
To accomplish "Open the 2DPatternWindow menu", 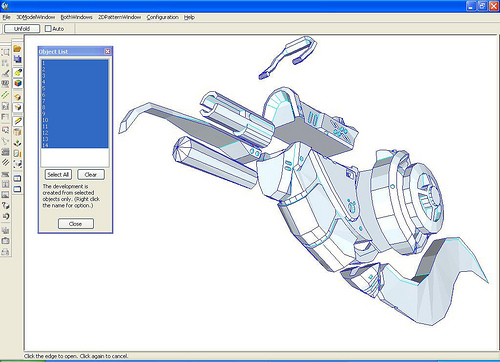I will pyautogui.click(x=119, y=17).
